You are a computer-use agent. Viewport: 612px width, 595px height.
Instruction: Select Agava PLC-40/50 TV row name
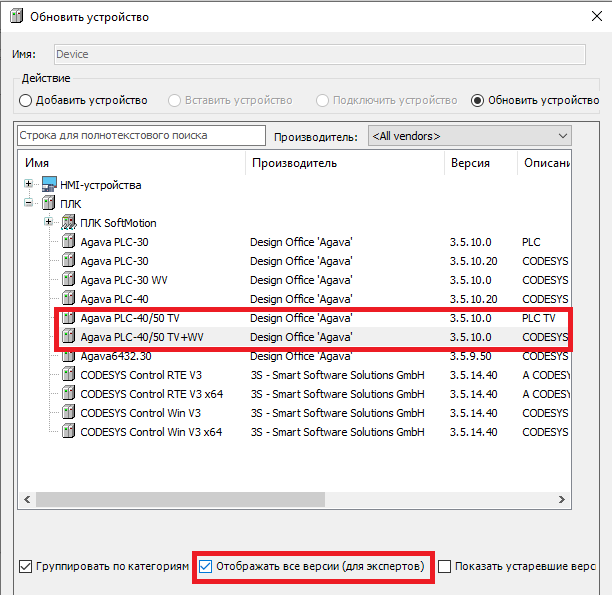pos(130,318)
